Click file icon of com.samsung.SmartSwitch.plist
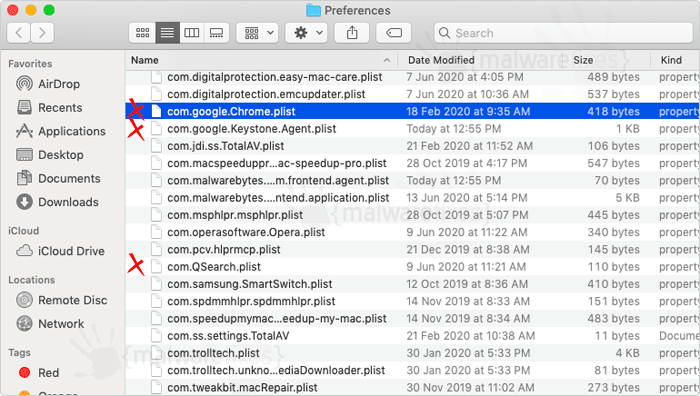700x396 pixels. [x=156, y=284]
